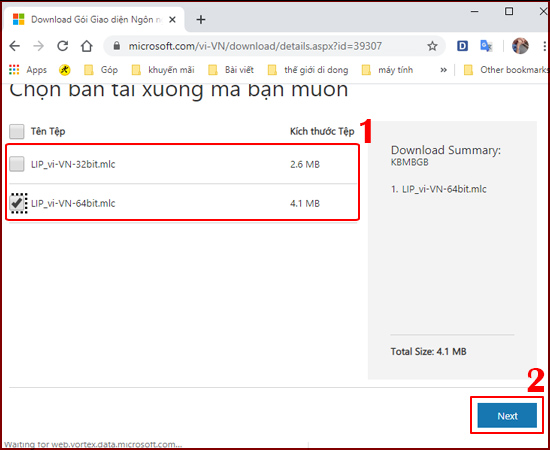
Task: Click the LIP_vi-VN-64bit.mlc file name in the list
Action: (x=73, y=203)
